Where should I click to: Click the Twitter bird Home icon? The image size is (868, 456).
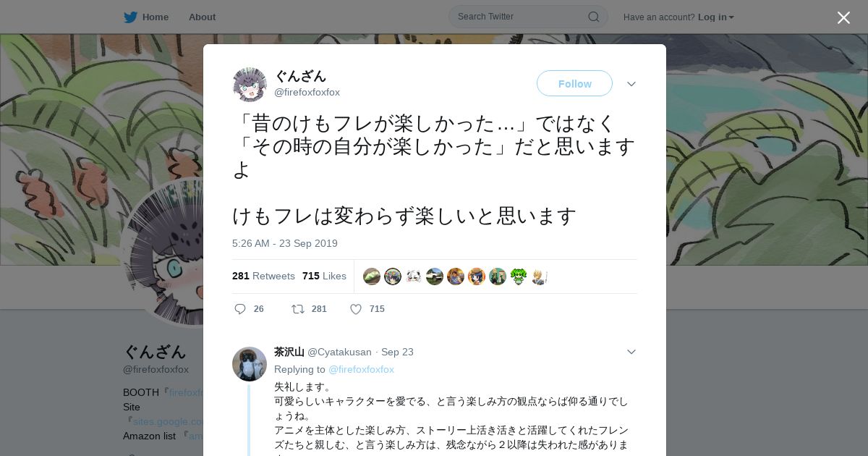click(130, 17)
